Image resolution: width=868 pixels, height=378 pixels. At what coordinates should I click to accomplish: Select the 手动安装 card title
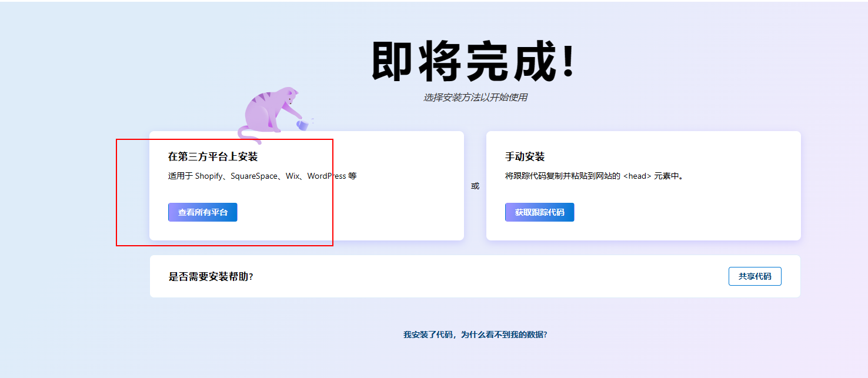coord(525,157)
